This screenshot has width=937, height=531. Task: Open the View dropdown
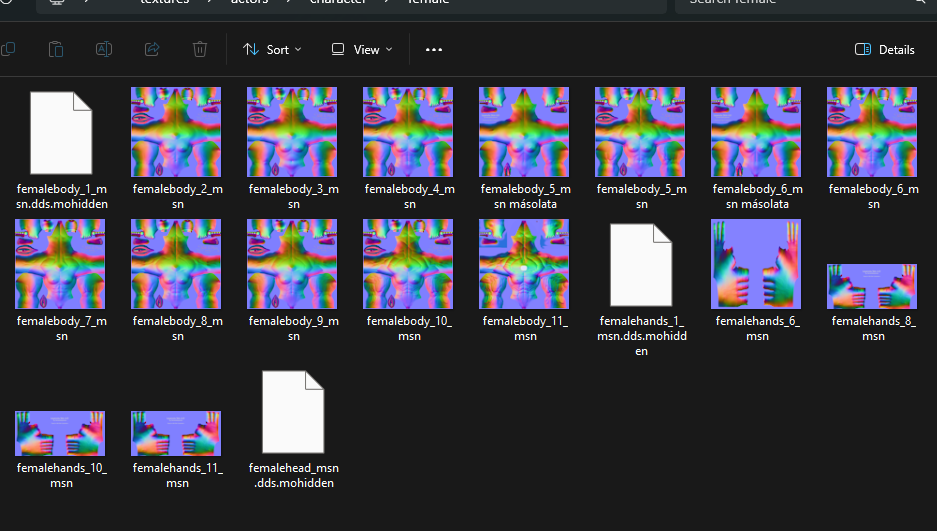click(x=362, y=50)
